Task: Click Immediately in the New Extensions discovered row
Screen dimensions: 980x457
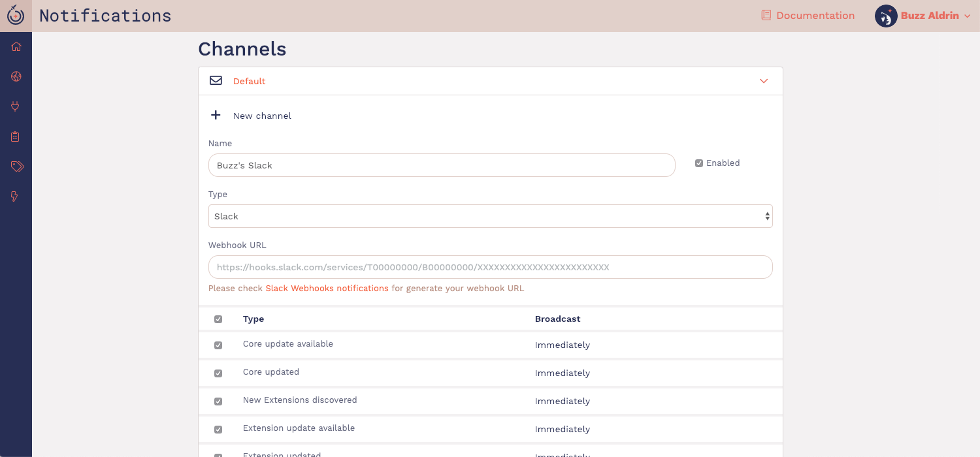Action: click(563, 402)
